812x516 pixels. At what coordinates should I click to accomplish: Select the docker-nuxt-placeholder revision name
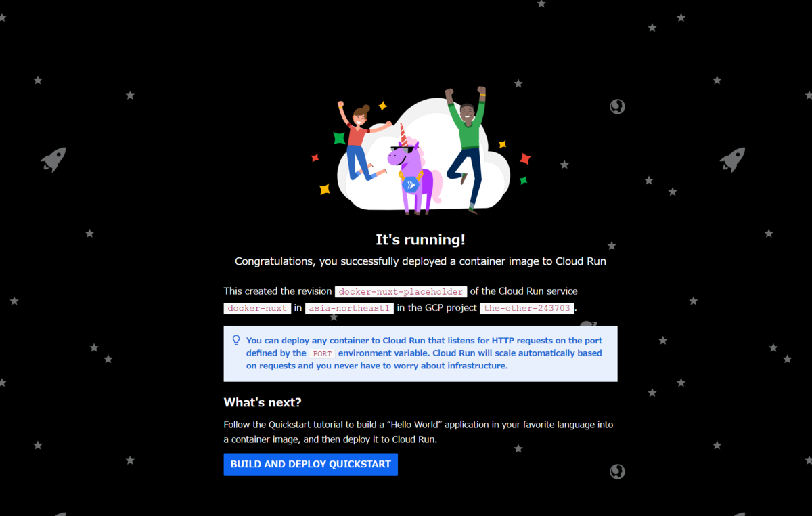[x=401, y=292]
